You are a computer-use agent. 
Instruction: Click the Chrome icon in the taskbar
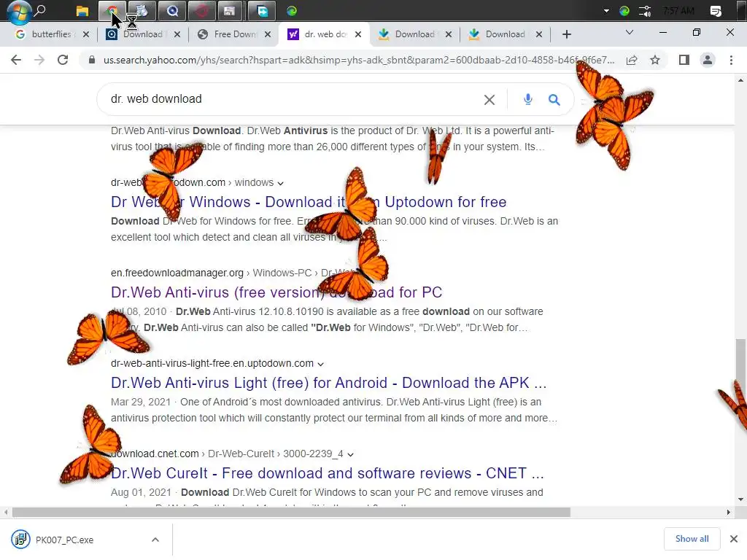click(x=112, y=10)
